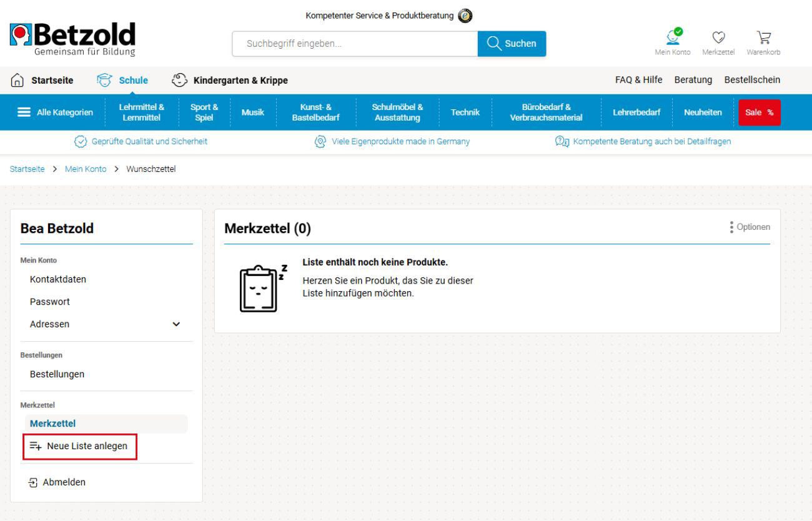Click the list-plus icon for Neue Liste
Screen dimensions: 812x521
(36, 446)
